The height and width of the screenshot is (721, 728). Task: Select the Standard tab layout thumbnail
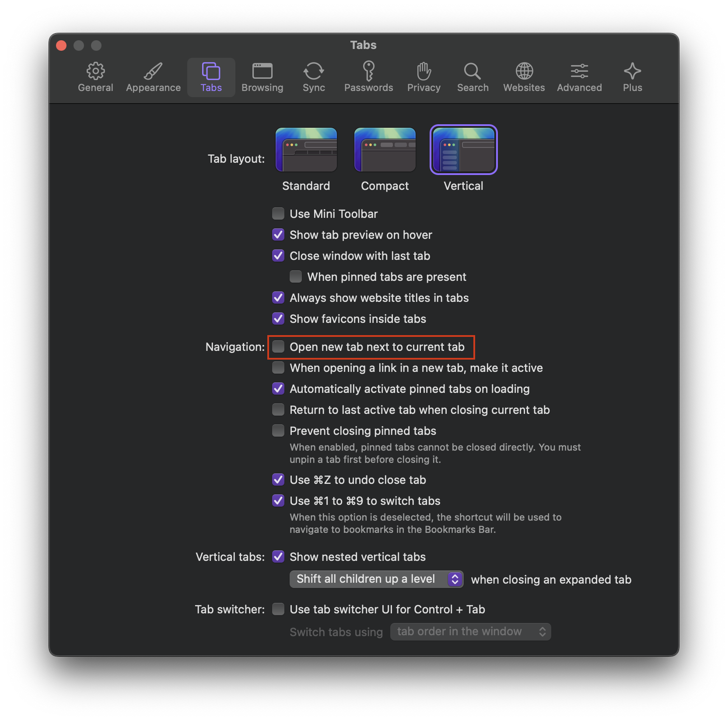tap(306, 150)
